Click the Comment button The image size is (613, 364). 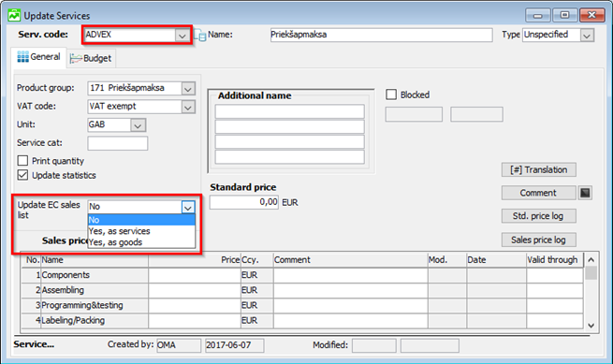pos(538,193)
